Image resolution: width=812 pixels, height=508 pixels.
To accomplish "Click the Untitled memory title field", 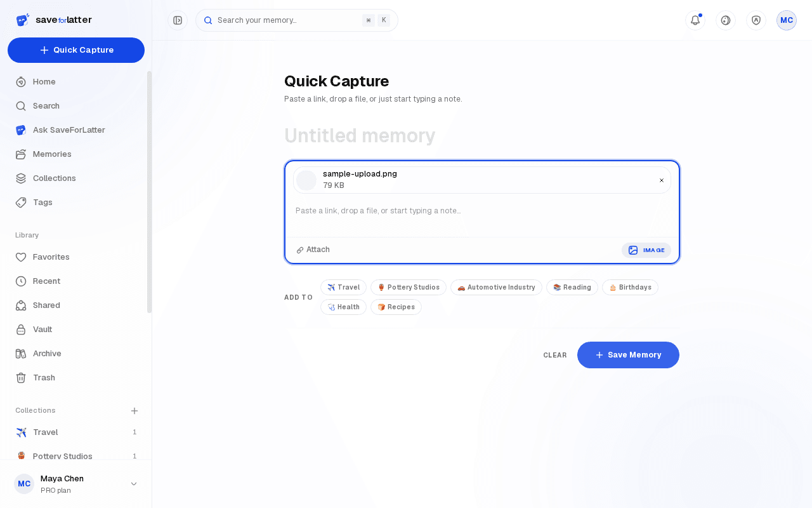I will [482, 136].
